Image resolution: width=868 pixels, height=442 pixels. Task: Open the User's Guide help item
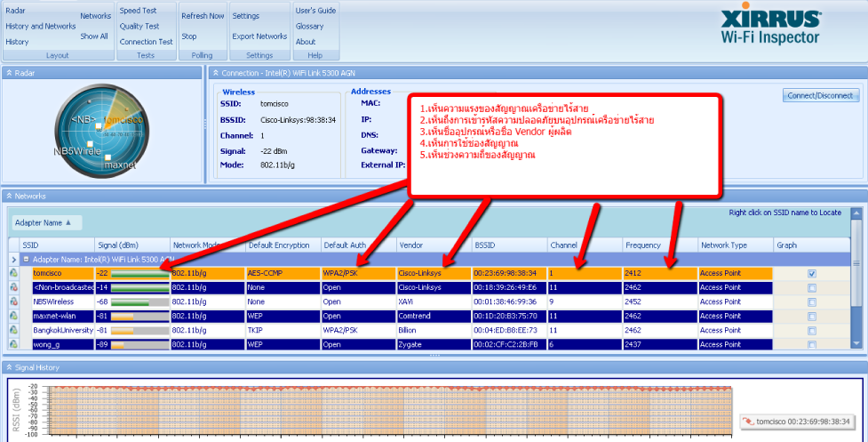315,11
